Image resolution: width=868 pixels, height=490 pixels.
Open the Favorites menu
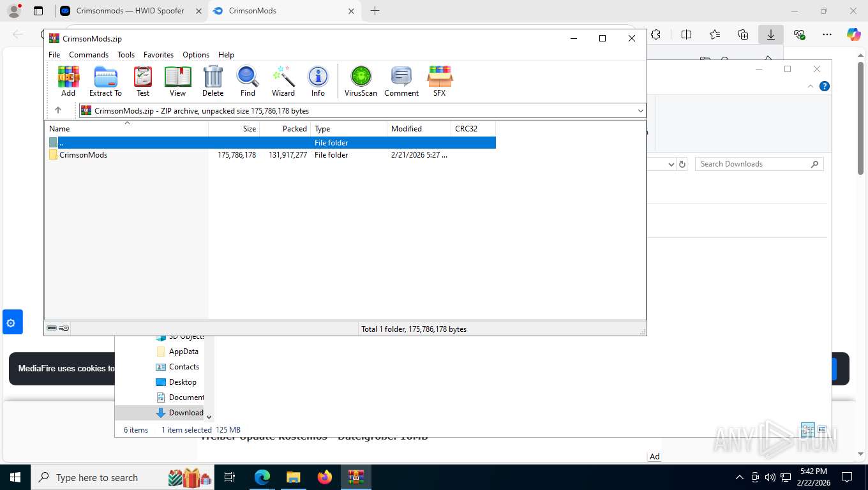(x=158, y=55)
